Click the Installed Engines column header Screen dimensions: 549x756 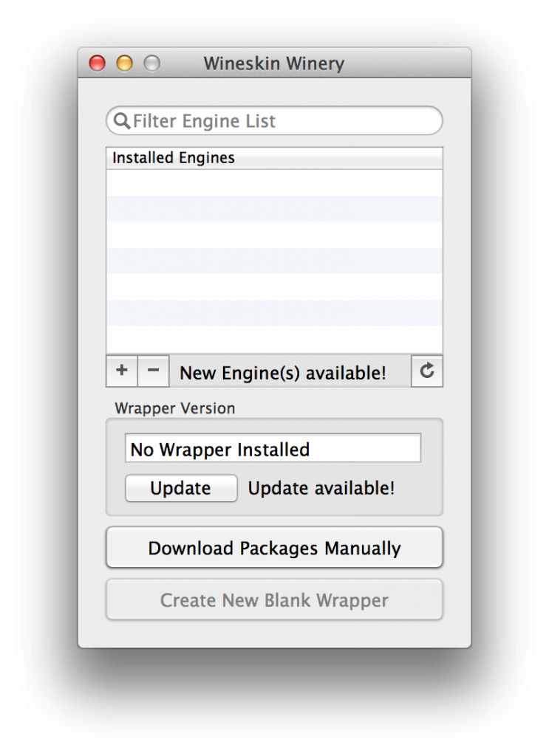[274, 158]
